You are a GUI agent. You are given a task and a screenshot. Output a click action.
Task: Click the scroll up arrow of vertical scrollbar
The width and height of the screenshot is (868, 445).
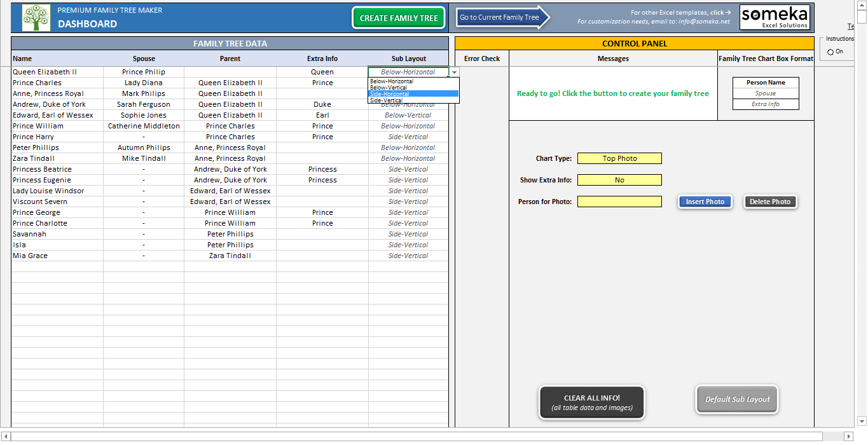click(x=862, y=6)
